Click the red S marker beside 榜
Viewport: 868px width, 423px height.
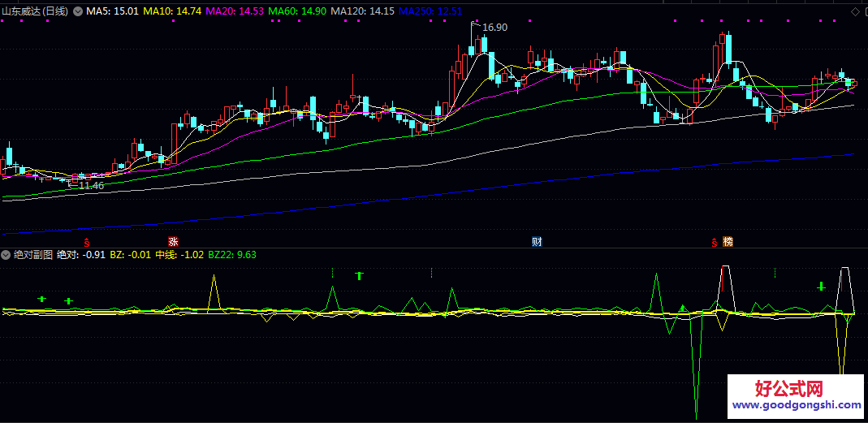click(x=715, y=242)
